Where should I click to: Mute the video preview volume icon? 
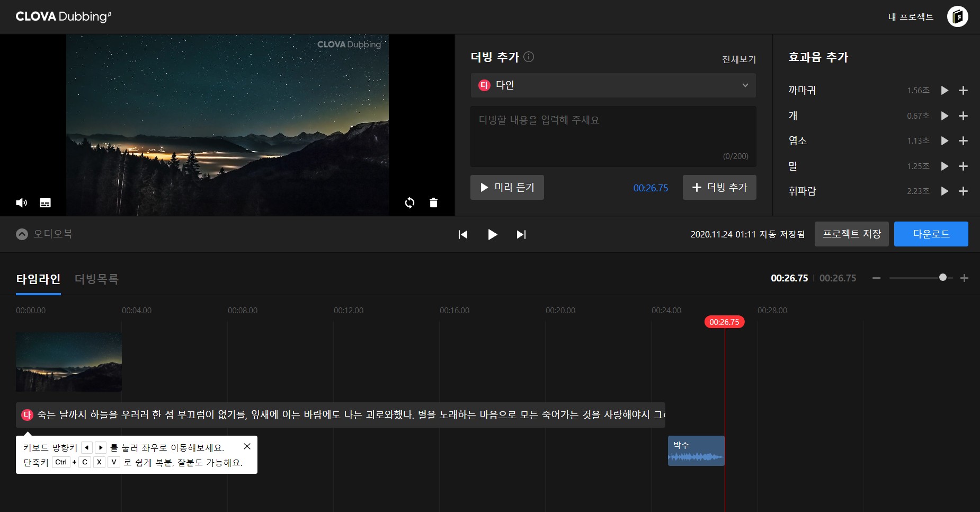(22, 203)
